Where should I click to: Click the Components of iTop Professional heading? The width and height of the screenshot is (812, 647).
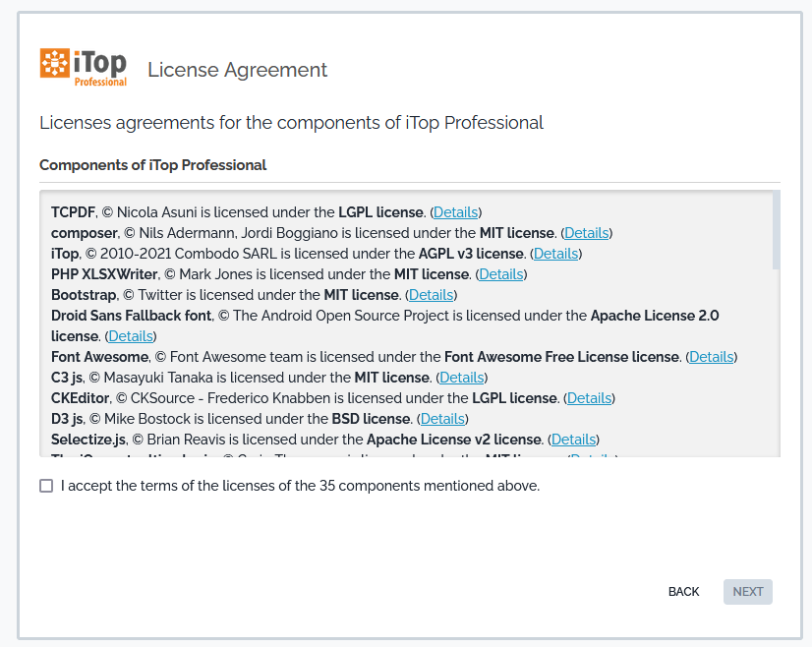coord(152,165)
